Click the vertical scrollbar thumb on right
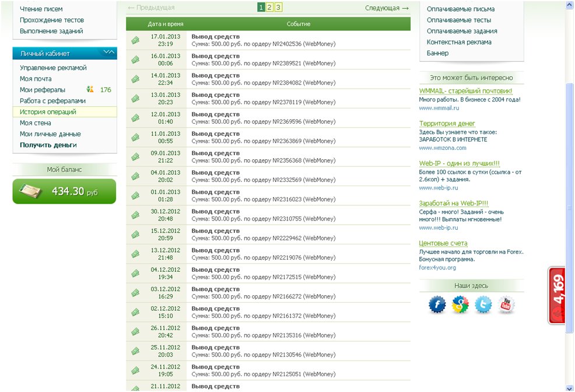This screenshot has width=575, height=392. 570,207
